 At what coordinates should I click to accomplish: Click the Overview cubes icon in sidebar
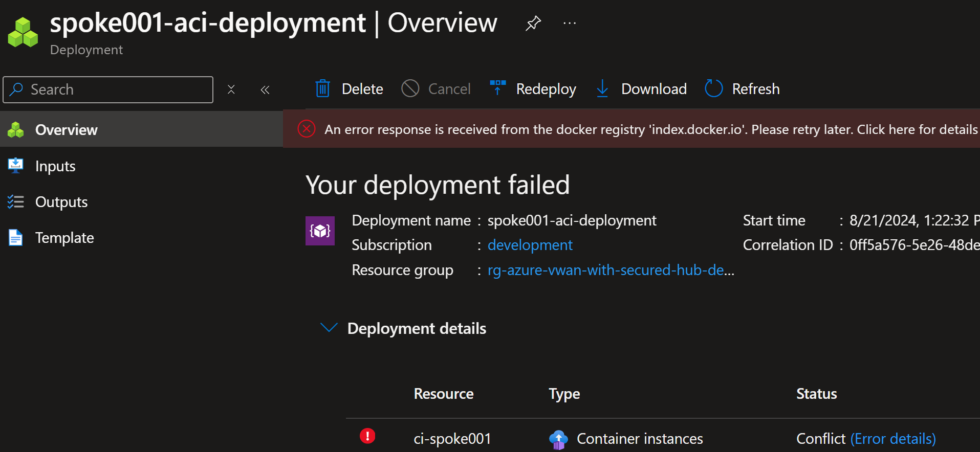pyautogui.click(x=16, y=130)
